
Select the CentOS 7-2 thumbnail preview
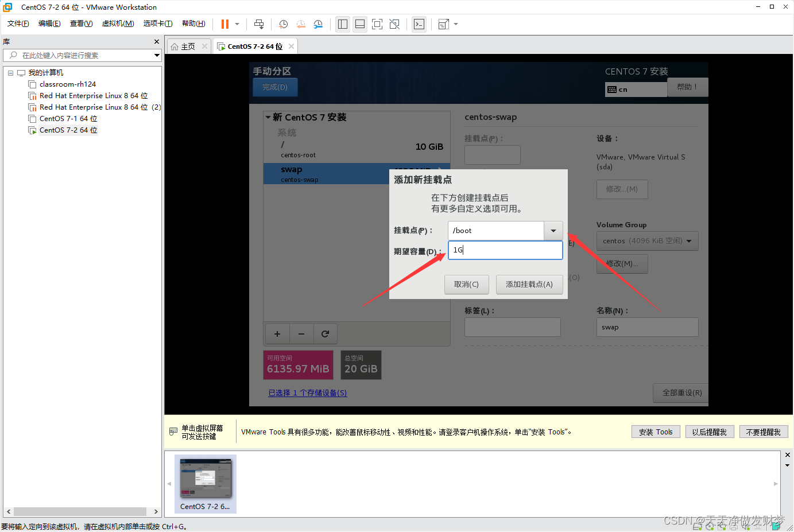tap(206, 484)
